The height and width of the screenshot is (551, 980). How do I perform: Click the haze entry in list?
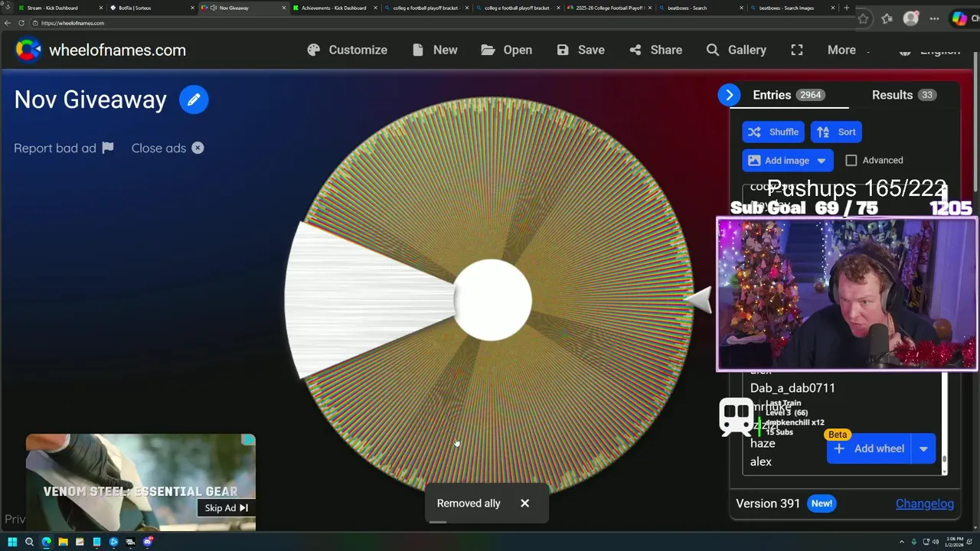click(x=763, y=443)
